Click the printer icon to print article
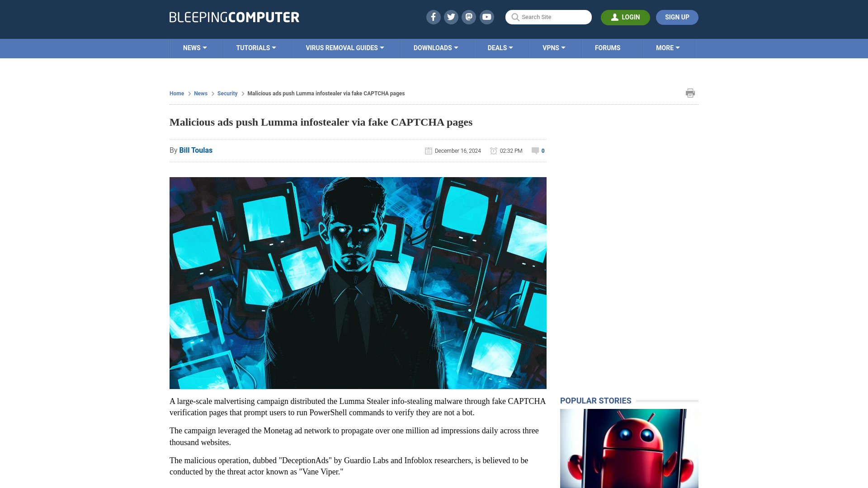Image resolution: width=868 pixels, height=488 pixels. (x=690, y=93)
